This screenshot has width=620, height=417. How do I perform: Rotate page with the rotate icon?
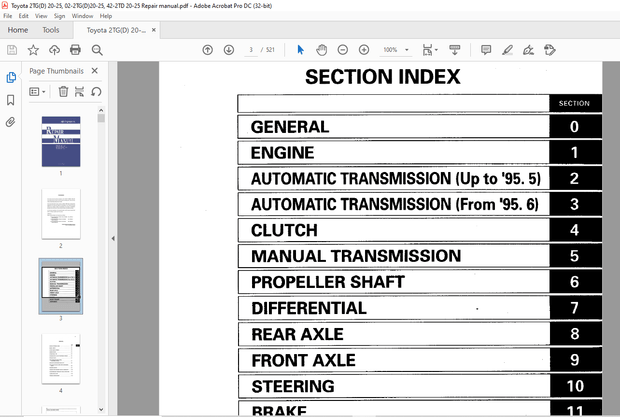pos(96,92)
